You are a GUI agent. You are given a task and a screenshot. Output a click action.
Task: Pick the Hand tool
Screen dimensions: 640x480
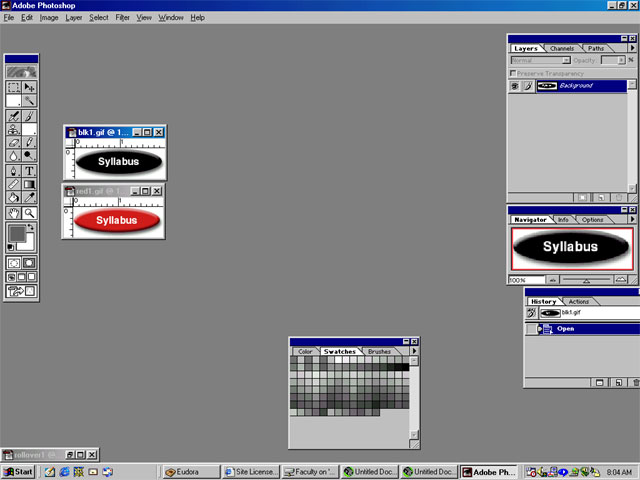tap(14, 213)
